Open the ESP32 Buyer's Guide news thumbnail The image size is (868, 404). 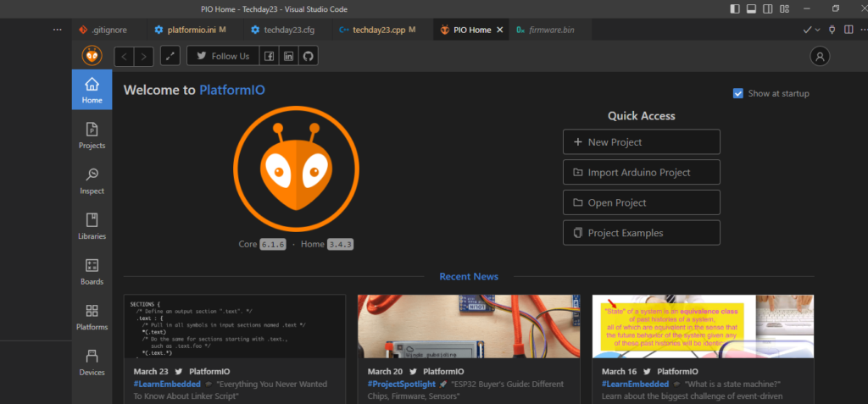point(469,326)
